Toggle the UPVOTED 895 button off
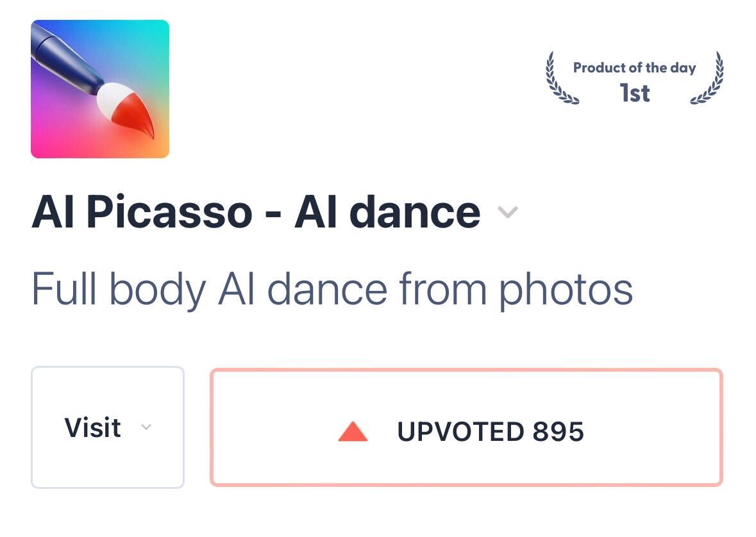 click(466, 427)
